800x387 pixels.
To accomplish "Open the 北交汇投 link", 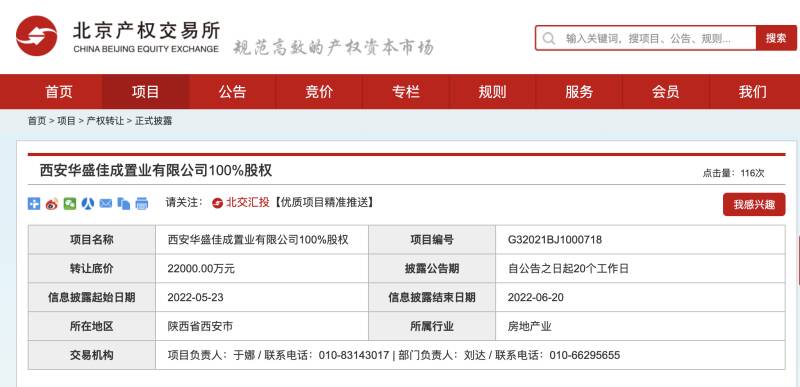I will tap(247, 202).
